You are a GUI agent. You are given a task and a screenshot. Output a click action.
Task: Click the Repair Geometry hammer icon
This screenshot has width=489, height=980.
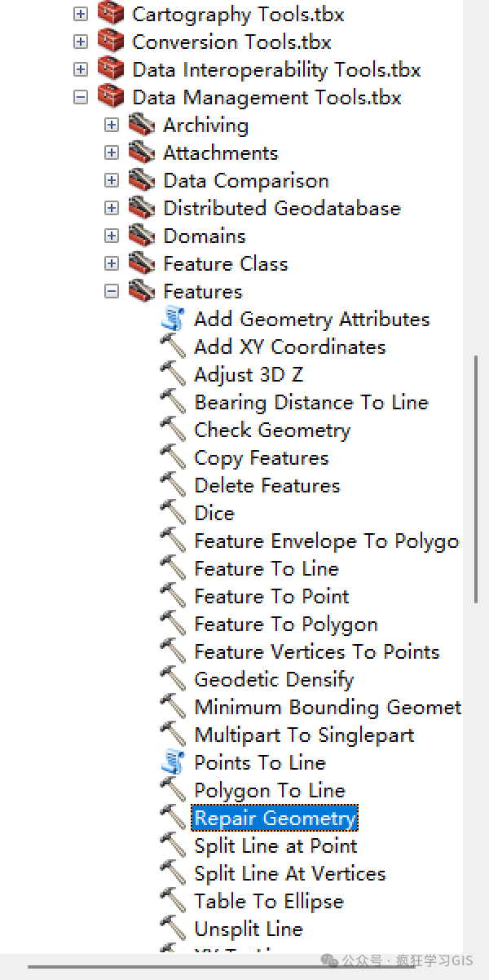click(x=173, y=818)
